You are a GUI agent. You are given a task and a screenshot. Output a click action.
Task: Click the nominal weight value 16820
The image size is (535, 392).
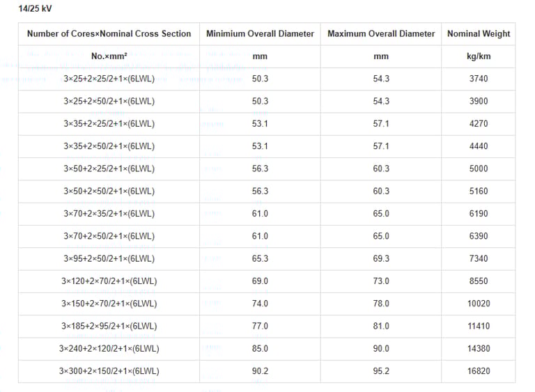[479, 371]
